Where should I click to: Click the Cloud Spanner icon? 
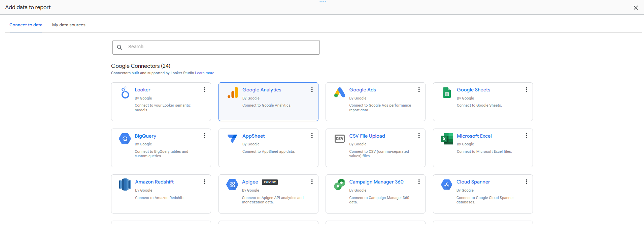tap(447, 185)
